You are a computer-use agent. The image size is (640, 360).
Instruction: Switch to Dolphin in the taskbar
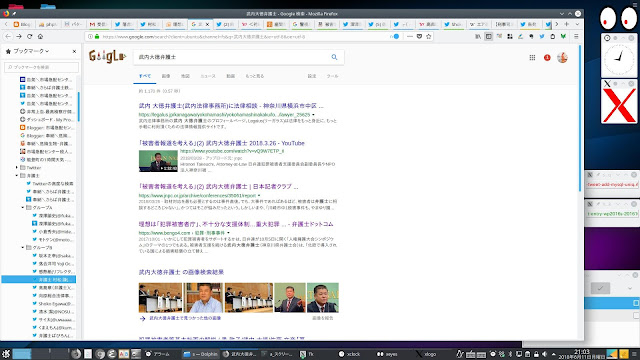[200, 354]
